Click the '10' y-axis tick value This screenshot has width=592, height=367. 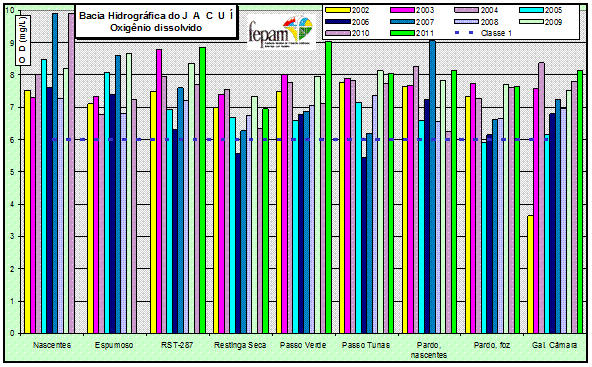pyautogui.click(x=10, y=10)
